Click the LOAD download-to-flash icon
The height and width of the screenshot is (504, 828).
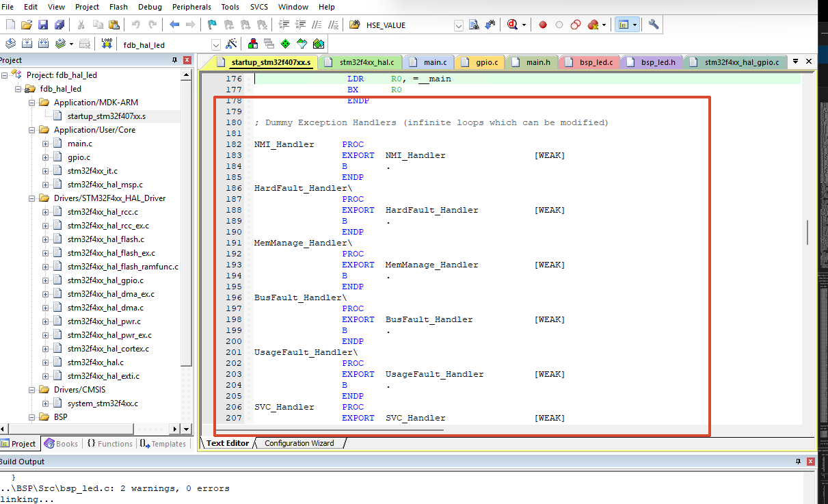(106, 44)
